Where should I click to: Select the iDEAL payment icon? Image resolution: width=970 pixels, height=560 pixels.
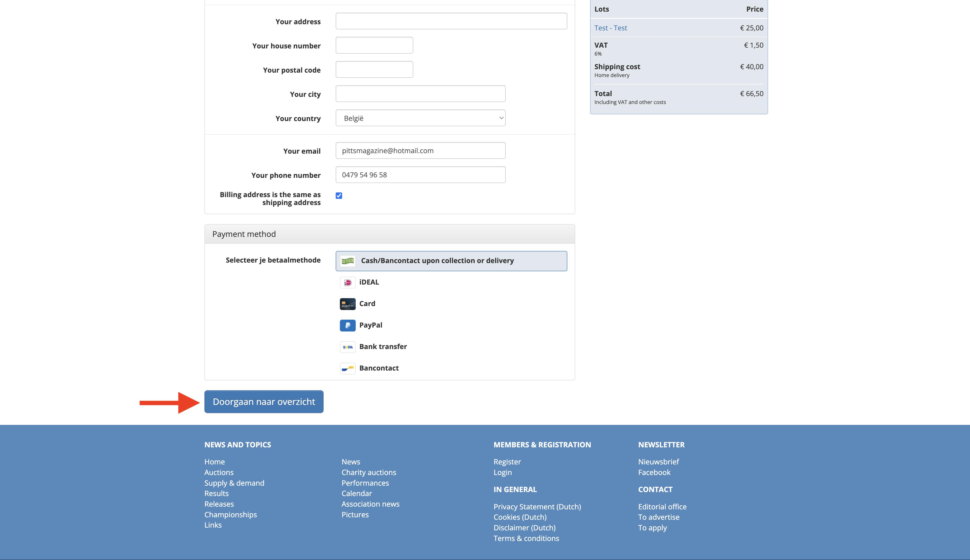click(x=348, y=283)
